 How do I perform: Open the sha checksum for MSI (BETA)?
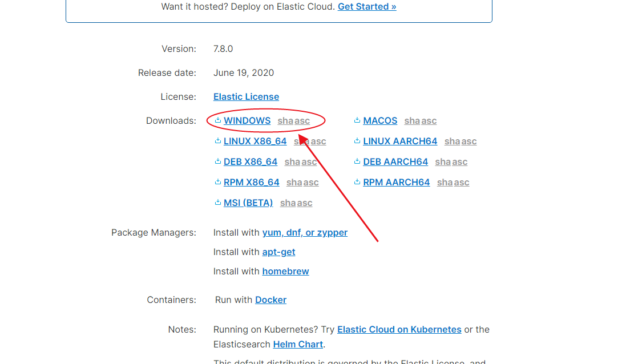(x=288, y=203)
